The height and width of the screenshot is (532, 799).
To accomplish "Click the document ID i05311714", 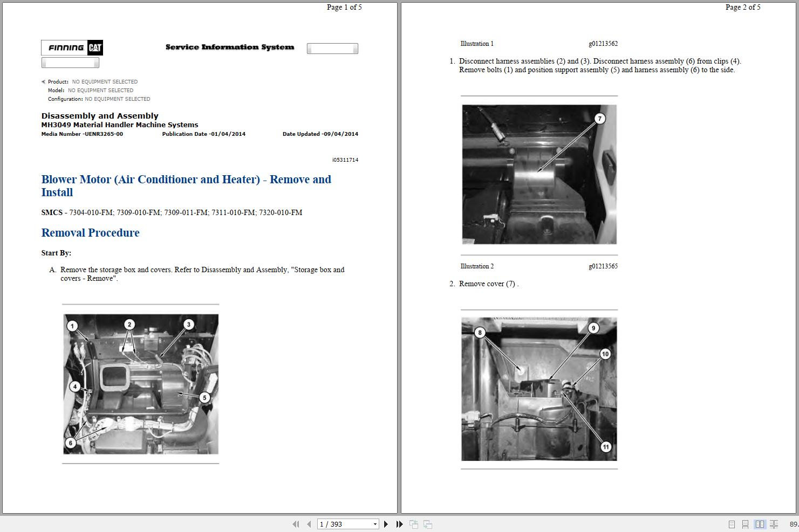I will point(345,160).
